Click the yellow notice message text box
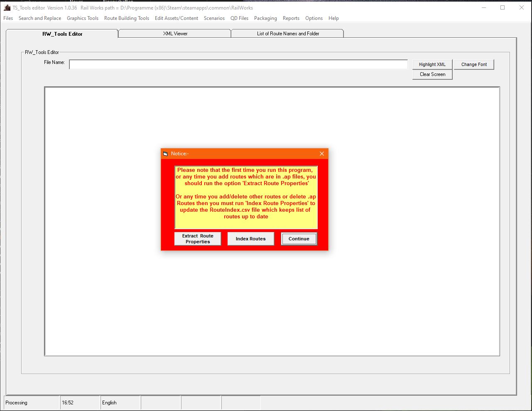Viewport: 532px width, 411px height. click(246, 198)
